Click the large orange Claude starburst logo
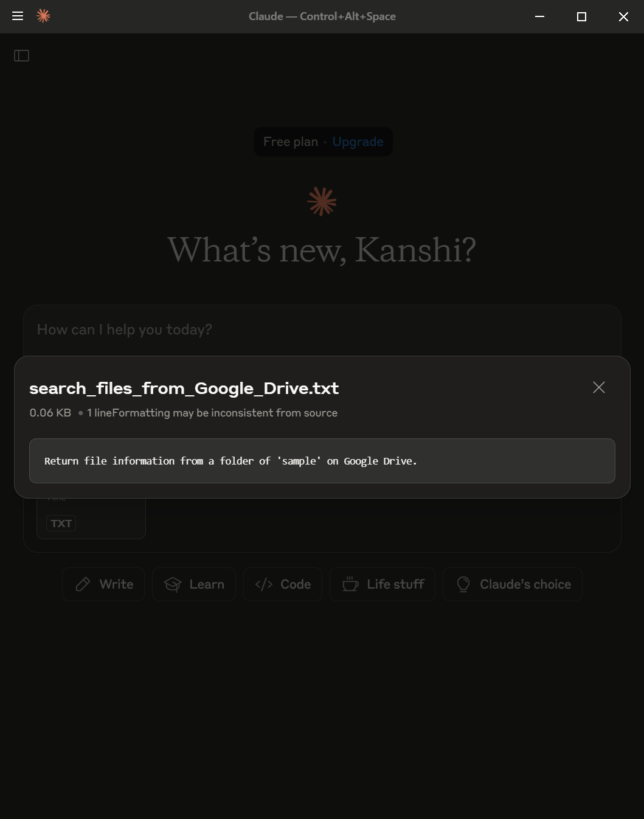 tap(322, 201)
